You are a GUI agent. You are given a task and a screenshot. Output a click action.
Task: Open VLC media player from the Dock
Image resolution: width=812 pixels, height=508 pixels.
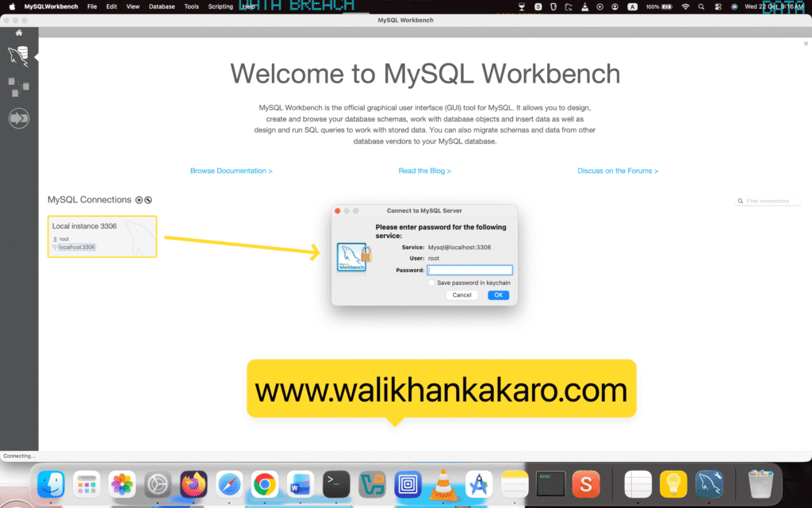point(442,484)
